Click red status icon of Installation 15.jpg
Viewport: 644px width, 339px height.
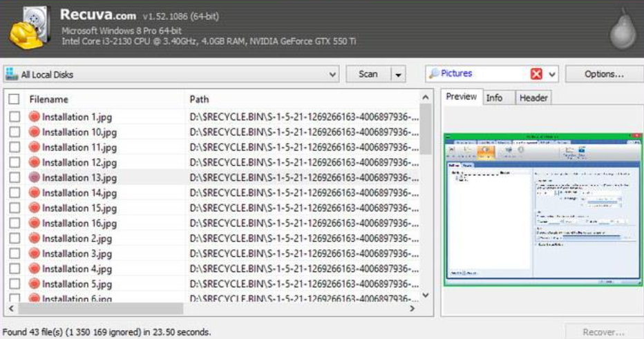coord(35,208)
